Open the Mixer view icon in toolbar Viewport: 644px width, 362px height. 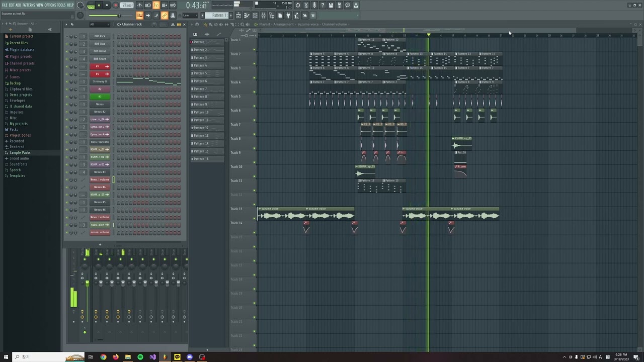[263, 16]
